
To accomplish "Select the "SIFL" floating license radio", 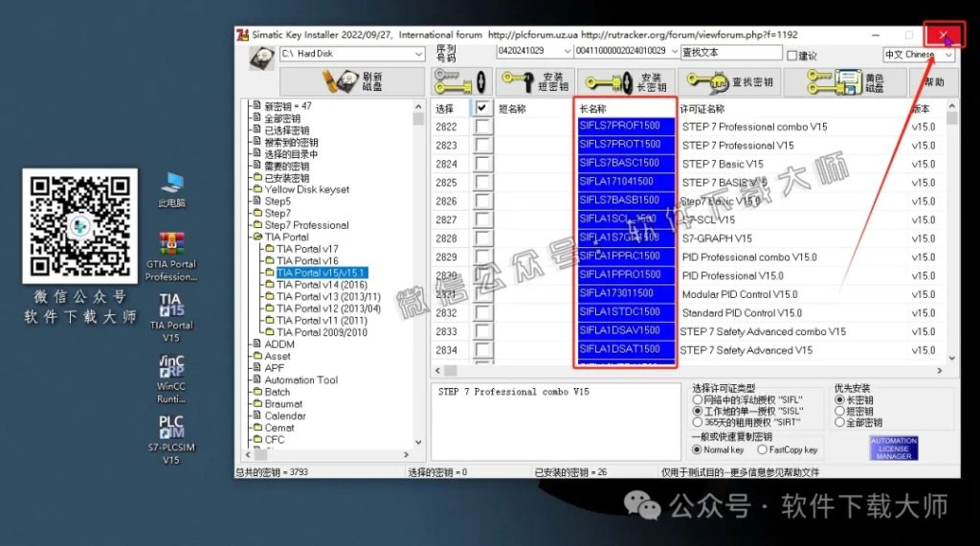I will 698,399.
